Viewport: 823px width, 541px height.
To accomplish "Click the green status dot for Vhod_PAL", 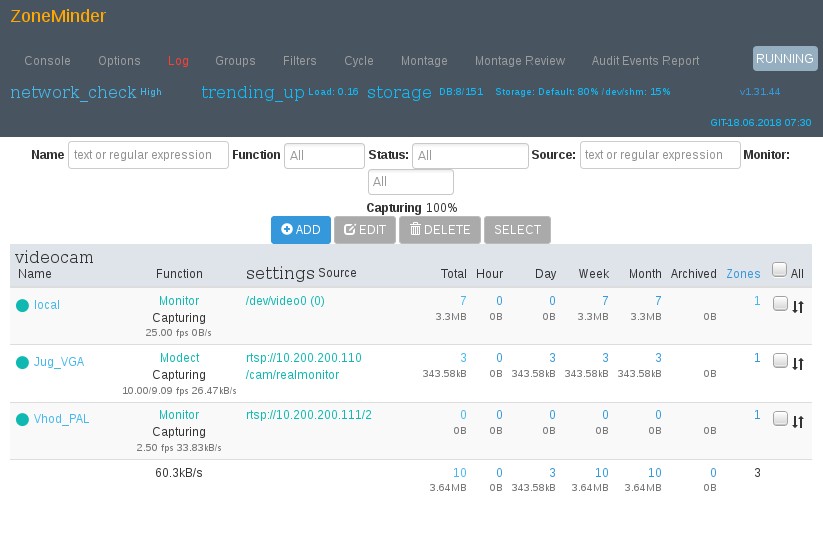I will click(x=22, y=419).
